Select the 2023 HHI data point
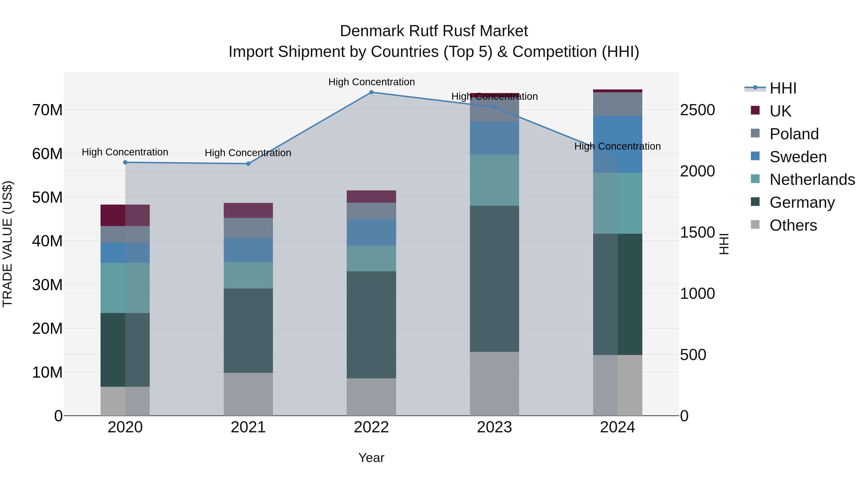Viewport: 868px width, 488px height. [494, 107]
